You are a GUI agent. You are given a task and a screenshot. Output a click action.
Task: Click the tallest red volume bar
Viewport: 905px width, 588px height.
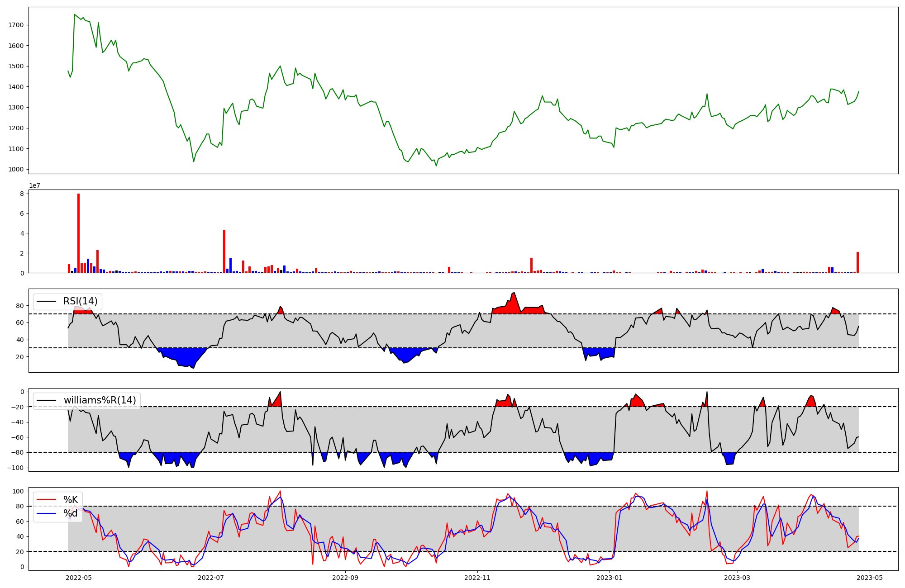coord(79,233)
